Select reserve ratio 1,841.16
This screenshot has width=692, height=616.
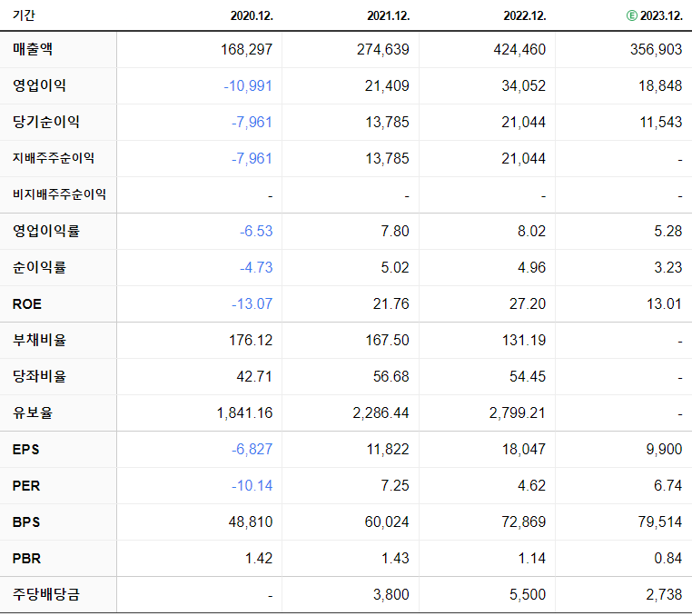[x=244, y=412]
